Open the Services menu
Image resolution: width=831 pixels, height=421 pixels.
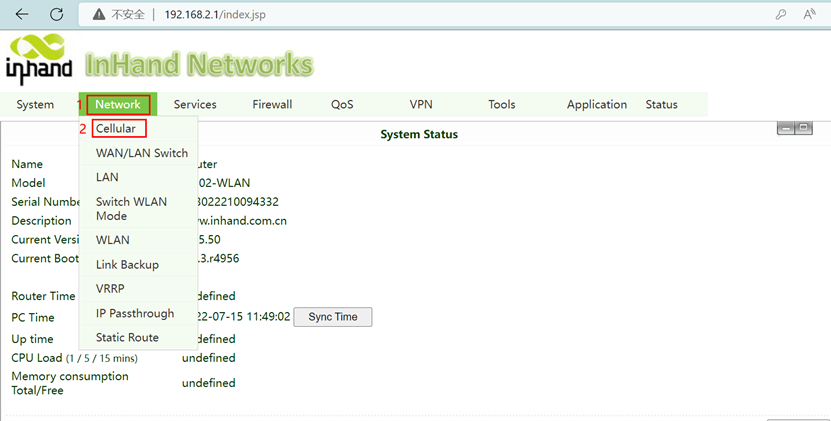click(x=195, y=104)
